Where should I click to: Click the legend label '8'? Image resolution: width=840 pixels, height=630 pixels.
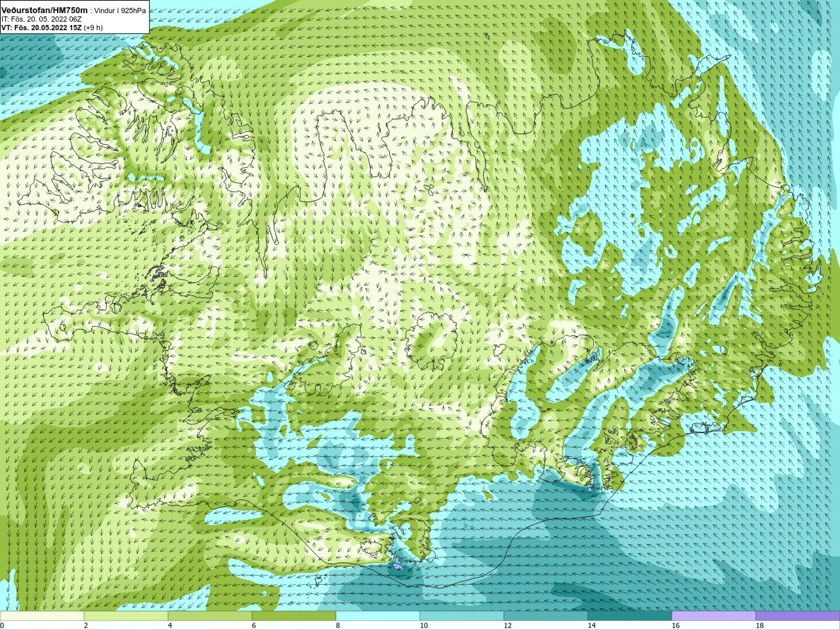click(338, 626)
